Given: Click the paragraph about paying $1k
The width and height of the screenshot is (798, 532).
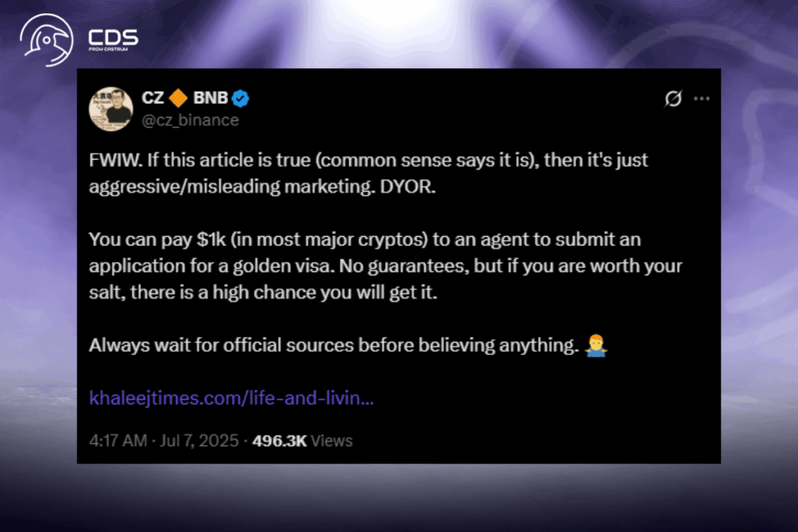Looking at the screenshot, I should tap(385, 266).
